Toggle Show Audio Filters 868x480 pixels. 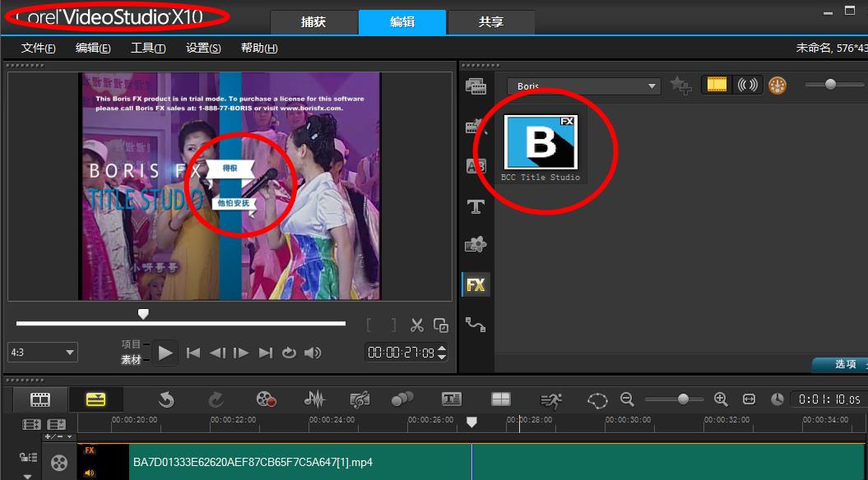(747, 85)
